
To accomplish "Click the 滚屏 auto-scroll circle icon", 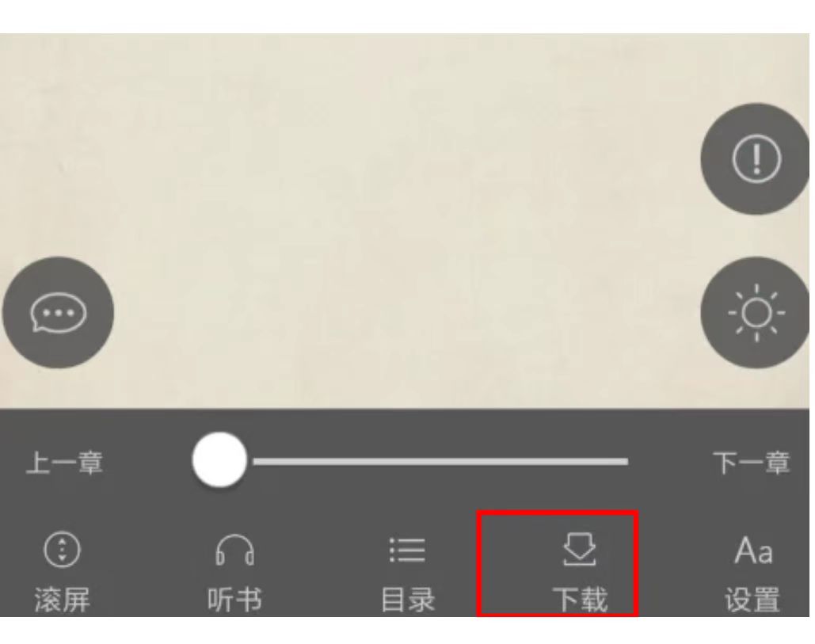I will click(x=62, y=550).
